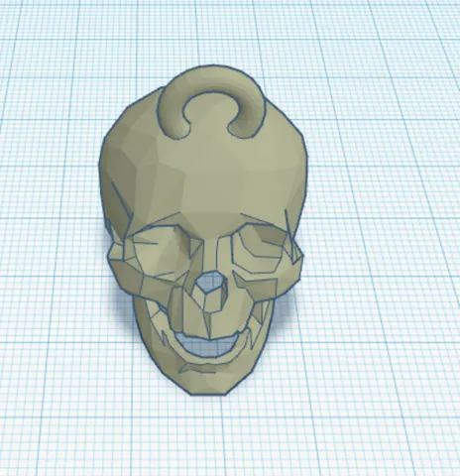Click empty workplane grid right of the skull
Screen dimensions: 460x476
(x=380, y=231)
